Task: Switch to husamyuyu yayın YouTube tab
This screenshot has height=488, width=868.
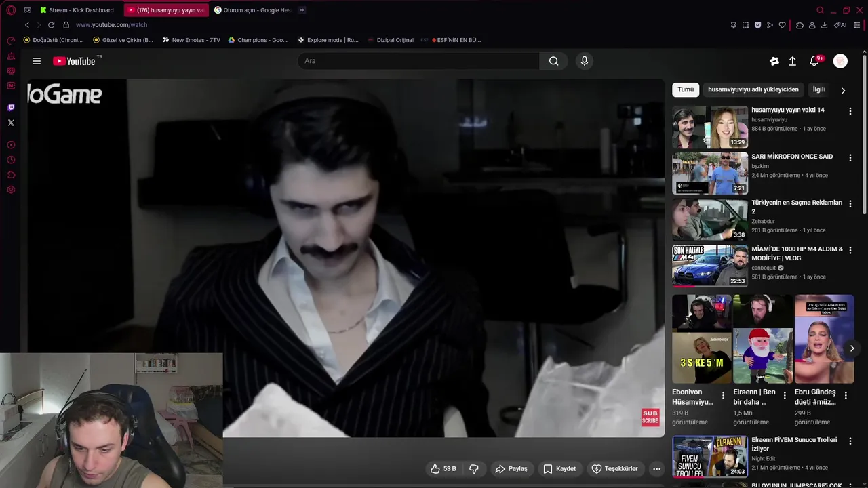Action: (166, 10)
